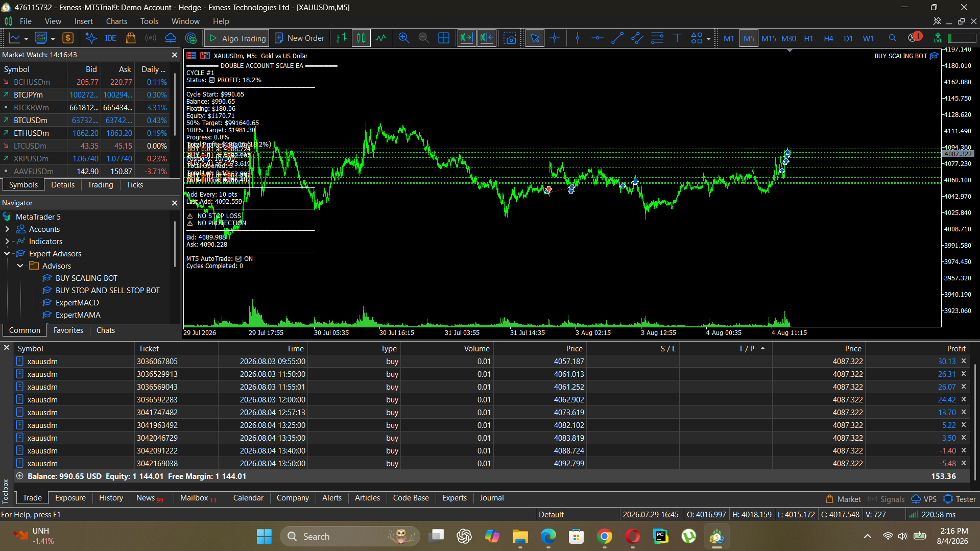This screenshot has width=980, height=551.
Task: Switch to the Ticks tab in Market Watch
Action: (x=135, y=185)
